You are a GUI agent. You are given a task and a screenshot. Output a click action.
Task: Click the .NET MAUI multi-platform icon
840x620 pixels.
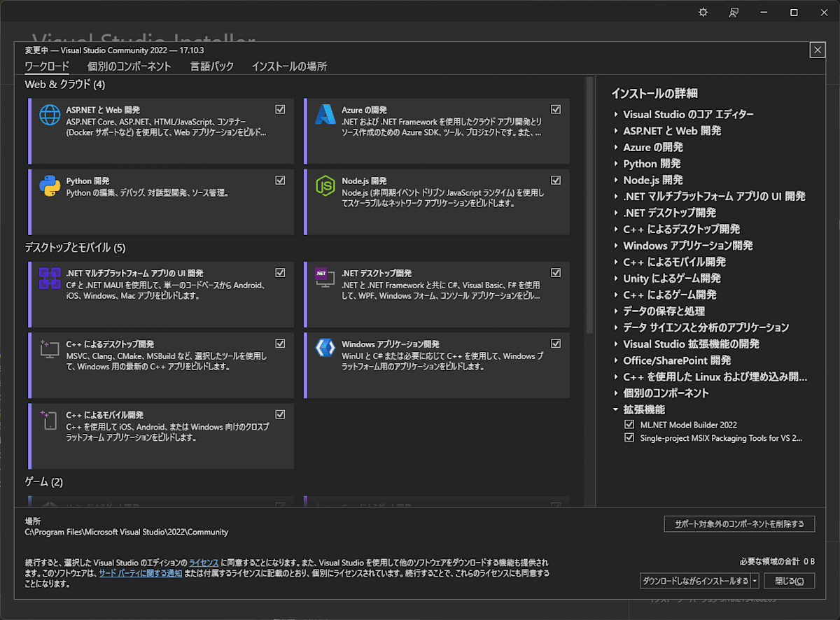pos(50,279)
